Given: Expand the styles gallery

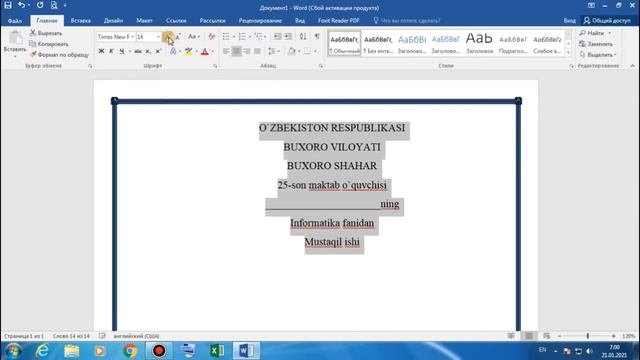Looking at the screenshot, I should (x=568, y=53).
